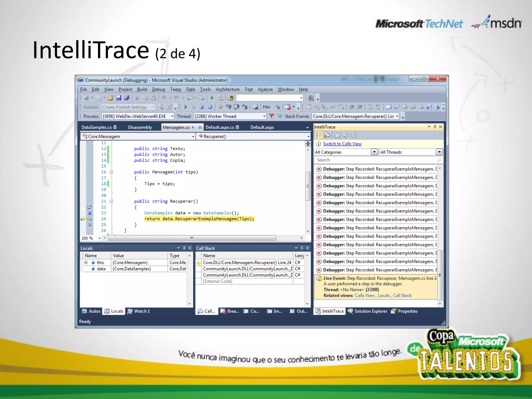Click the Undo icon
This screenshot has height=399, width=532.
click(x=164, y=98)
